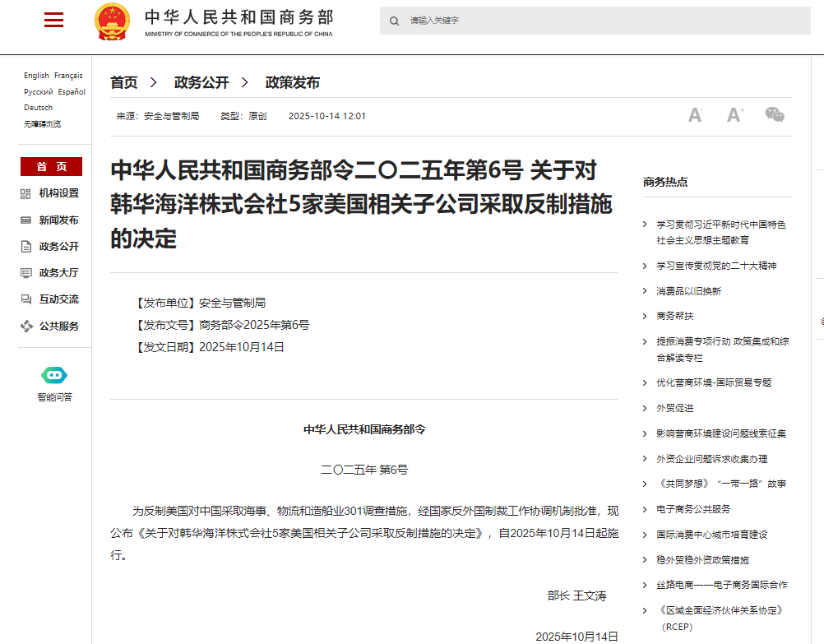The image size is (824, 644).
Task: Expand the 消费品以旧换新 hot topic arrow
Action: [646, 291]
